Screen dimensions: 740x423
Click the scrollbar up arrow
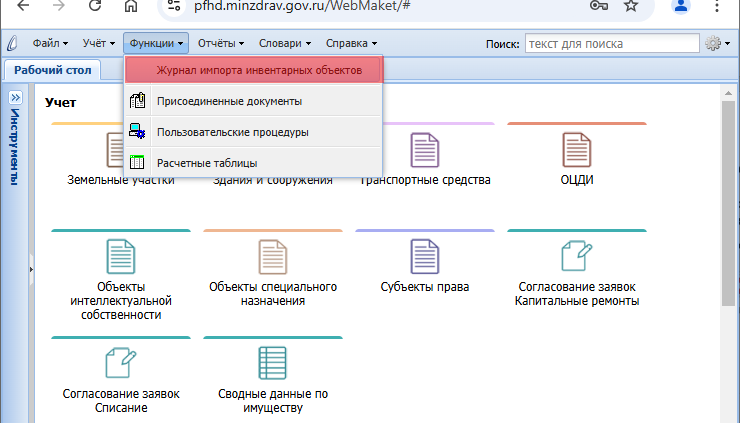[728, 93]
